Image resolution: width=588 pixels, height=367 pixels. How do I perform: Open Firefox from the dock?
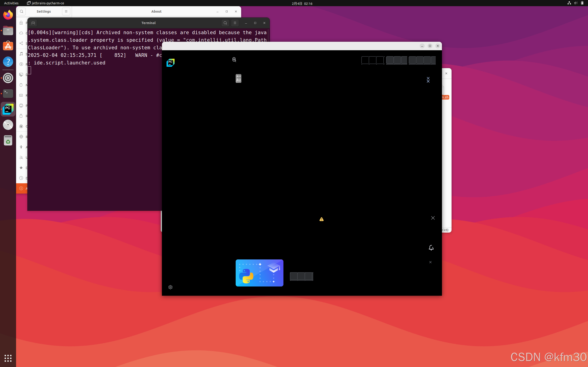pos(8,15)
